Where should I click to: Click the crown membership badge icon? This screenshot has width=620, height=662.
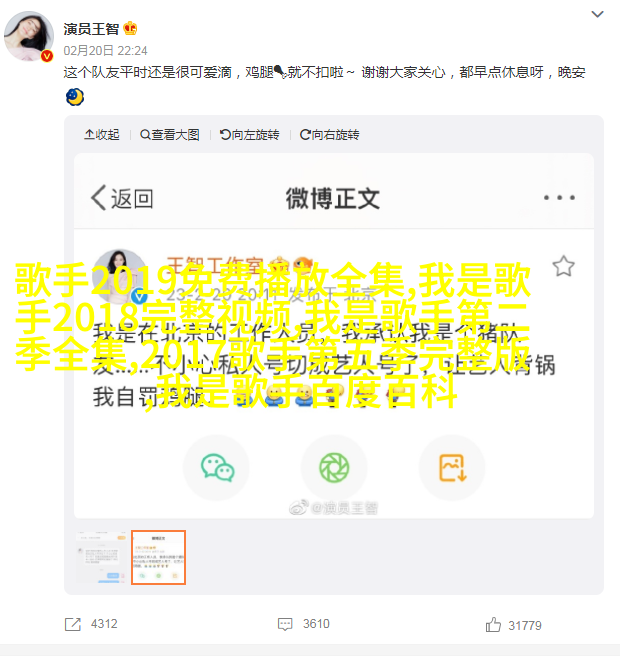130,28
